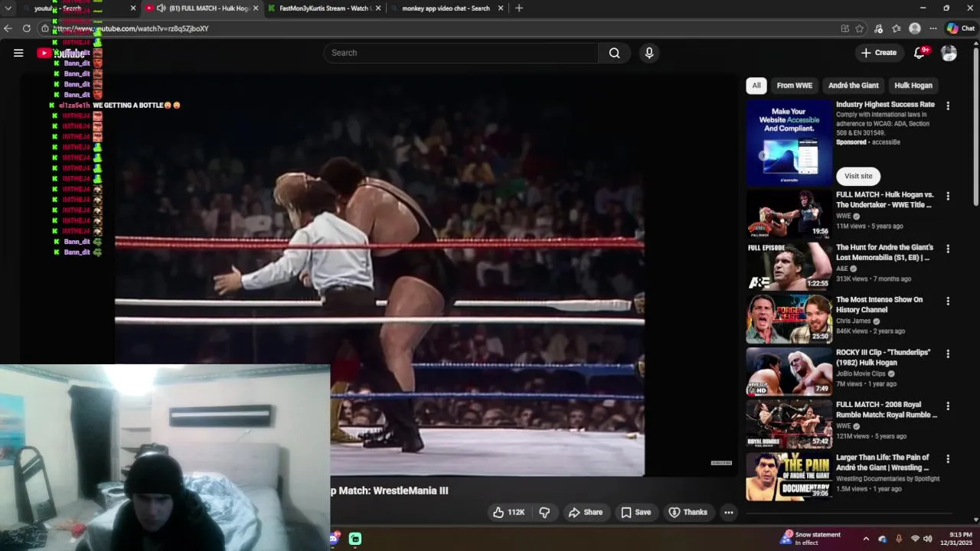Image resolution: width=980 pixels, height=551 pixels.
Task: Go back with browser back arrow
Action: tap(8, 28)
